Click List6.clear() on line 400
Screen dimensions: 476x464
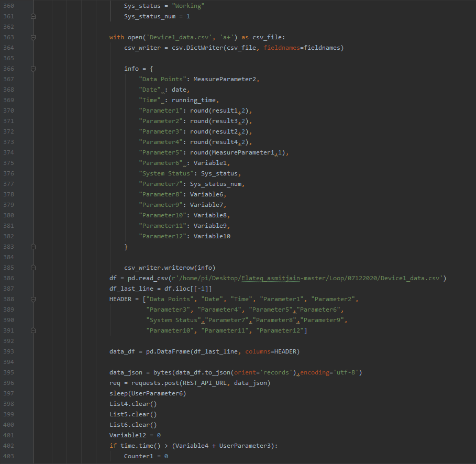(x=133, y=425)
